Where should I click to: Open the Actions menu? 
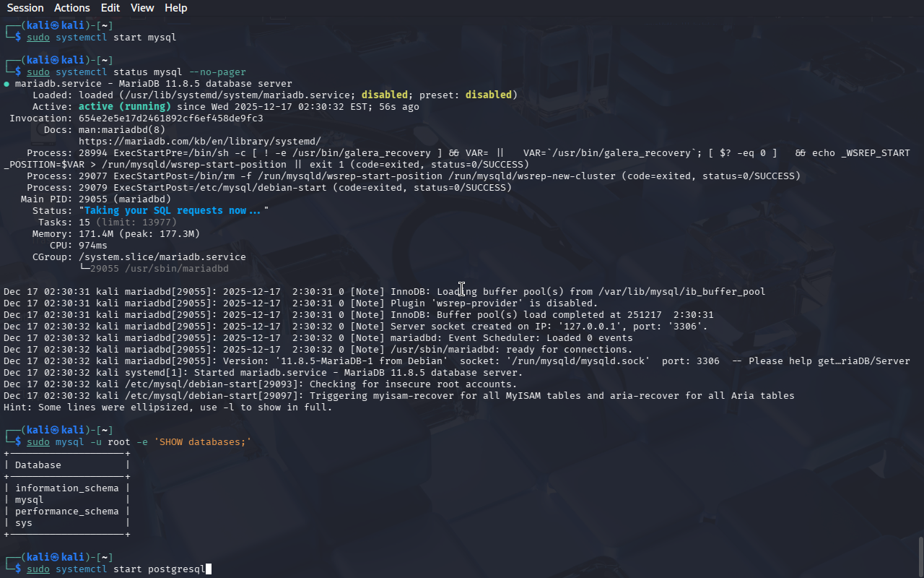click(x=72, y=8)
